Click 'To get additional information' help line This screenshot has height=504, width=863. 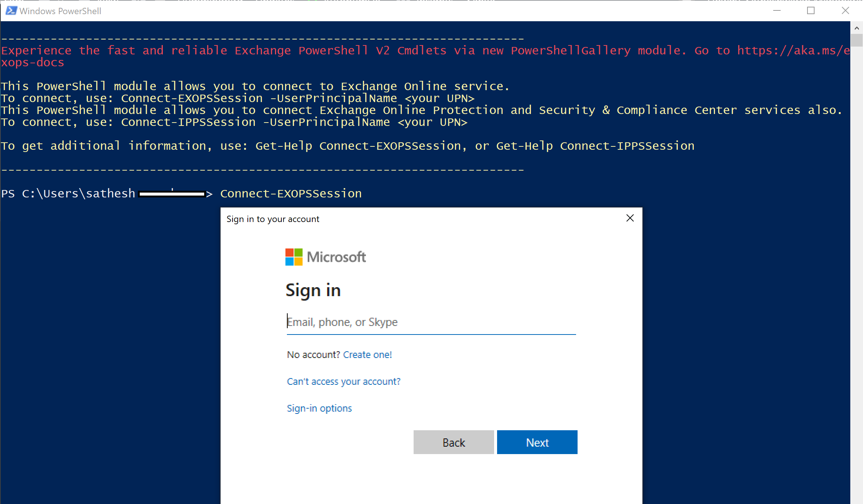[x=348, y=146]
